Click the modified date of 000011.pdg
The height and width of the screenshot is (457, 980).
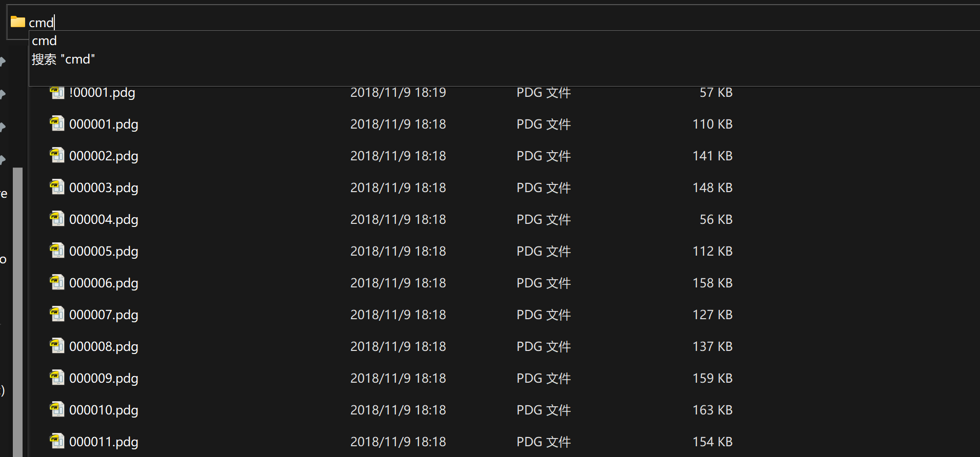398,442
